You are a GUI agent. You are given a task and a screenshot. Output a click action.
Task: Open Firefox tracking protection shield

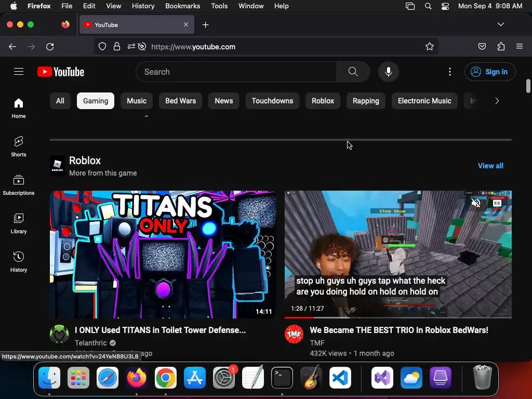pyautogui.click(x=102, y=46)
